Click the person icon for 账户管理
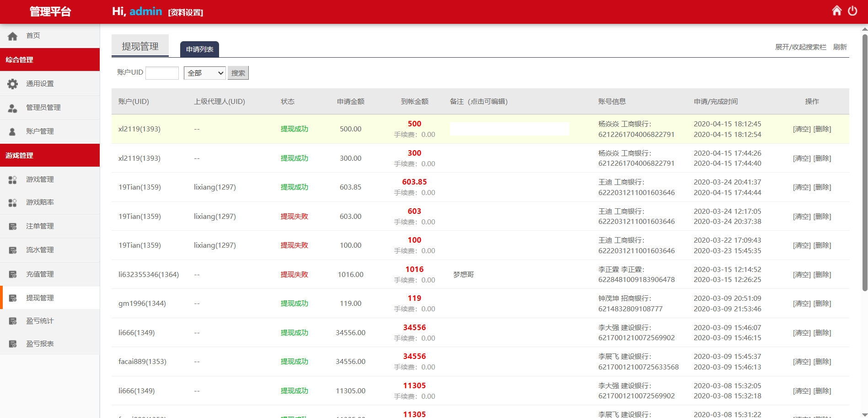The height and width of the screenshot is (418, 868). point(13,131)
